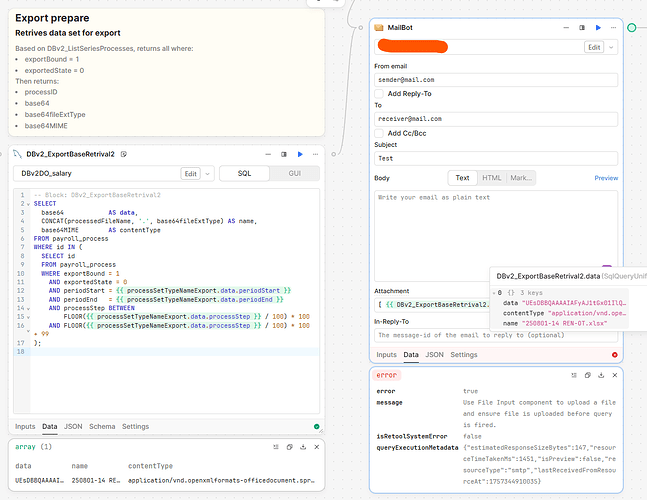Close the array results panel
Screen dimensions: 647x500
(x=316, y=445)
